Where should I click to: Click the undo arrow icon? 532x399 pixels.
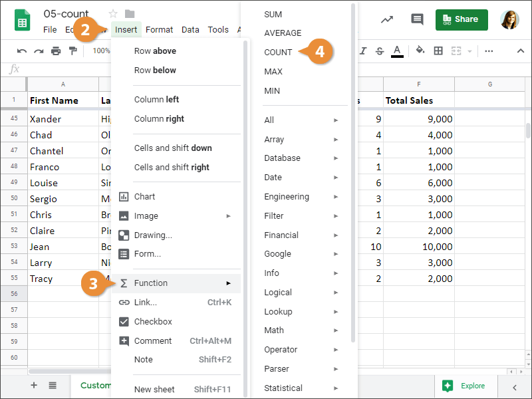pyautogui.click(x=22, y=51)
